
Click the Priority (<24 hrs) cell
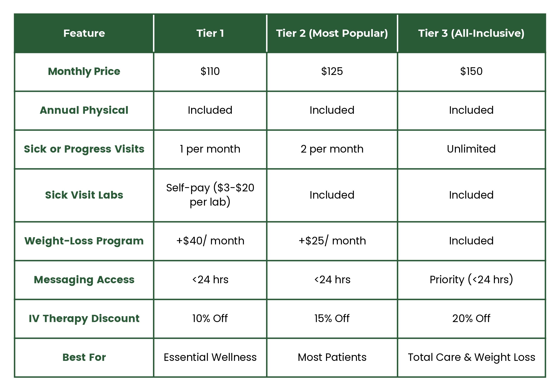point(471,280)
